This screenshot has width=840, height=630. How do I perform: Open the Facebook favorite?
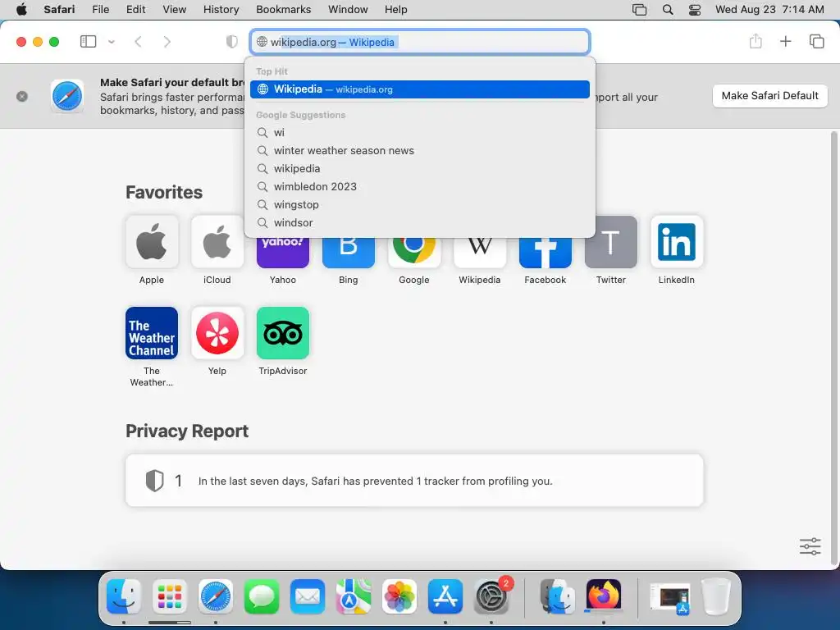point(546,253)
